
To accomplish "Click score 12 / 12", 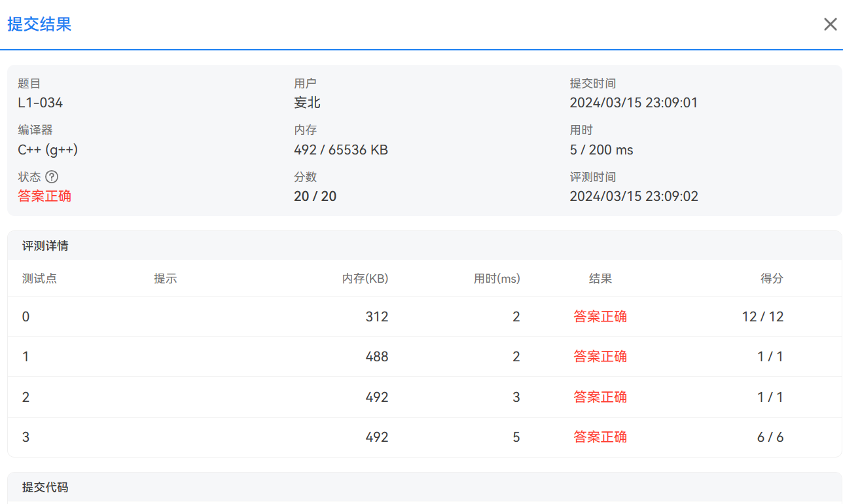I will [762, 317].
